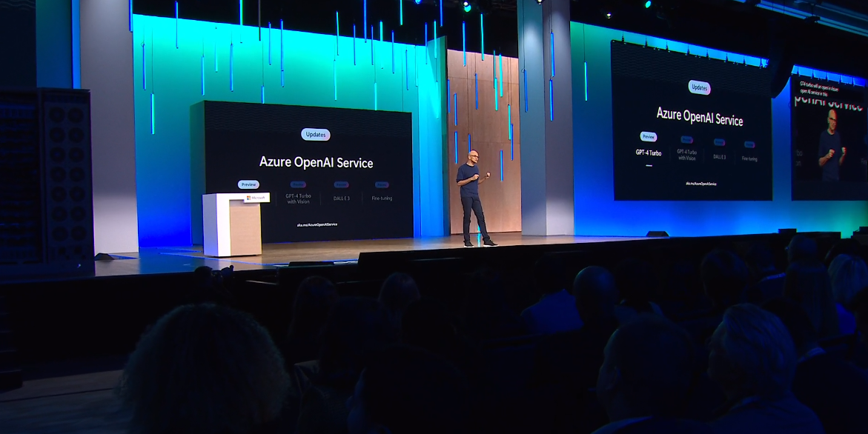The image size is (868, 434).
Task: Expand the DALL·E 3 item on right screen
Action: point(720,156)
